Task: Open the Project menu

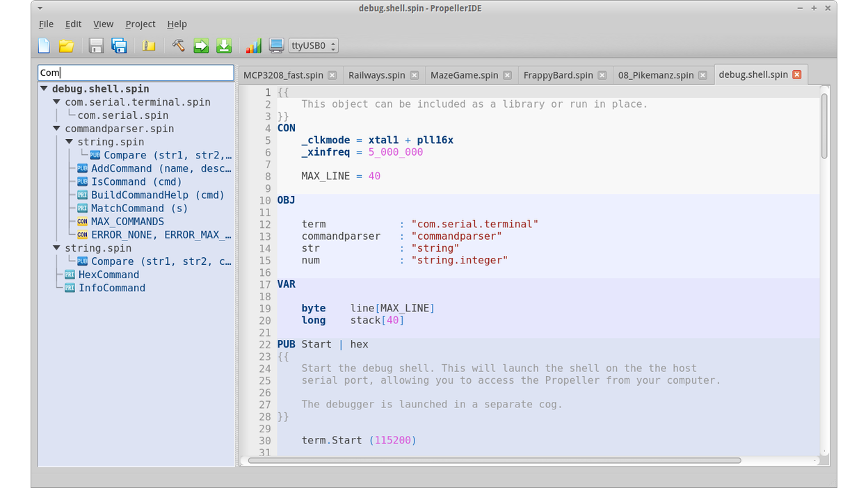Action: [140, 24]
